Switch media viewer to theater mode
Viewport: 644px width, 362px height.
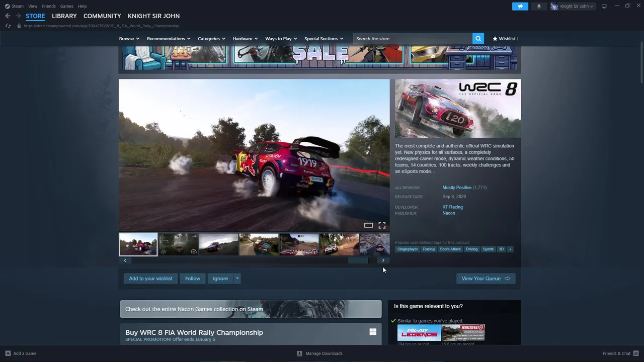pos(368,225)
